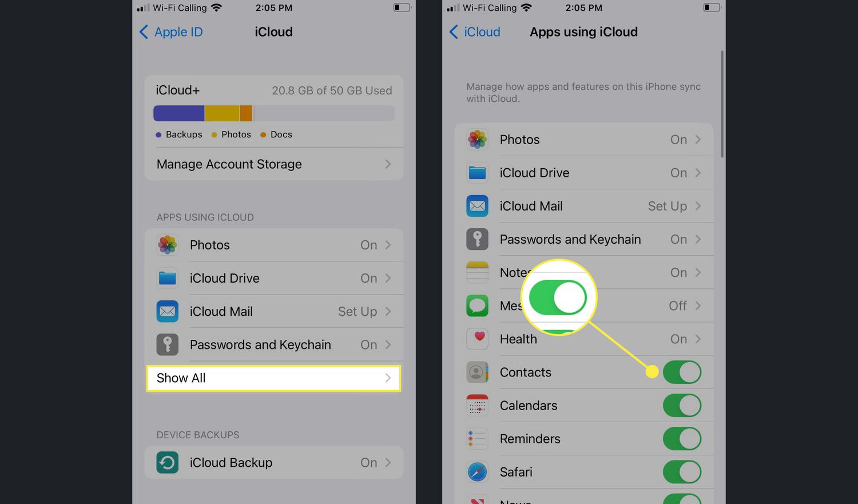Turn off the Reminders switch
The image size is (858, 504).
click(x=682, y=439)
